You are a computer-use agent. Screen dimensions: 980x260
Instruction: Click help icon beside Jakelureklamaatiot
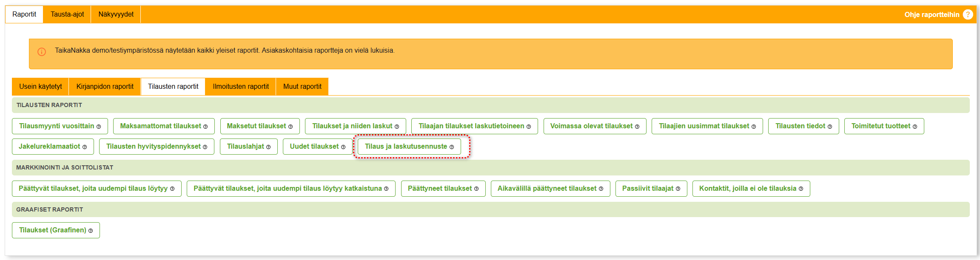[x=85, y=147]
